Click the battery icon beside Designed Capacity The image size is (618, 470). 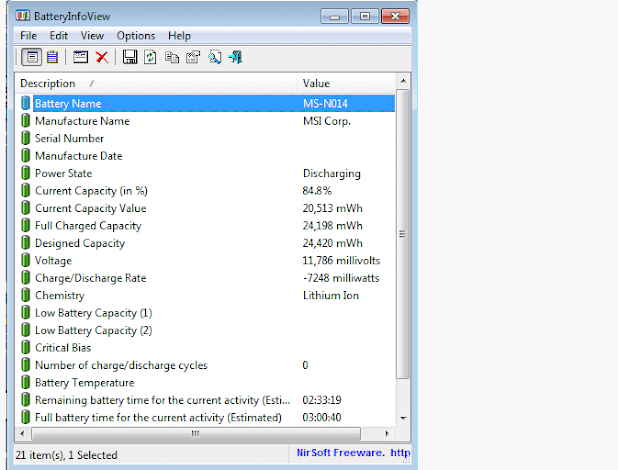click(25, 243)
